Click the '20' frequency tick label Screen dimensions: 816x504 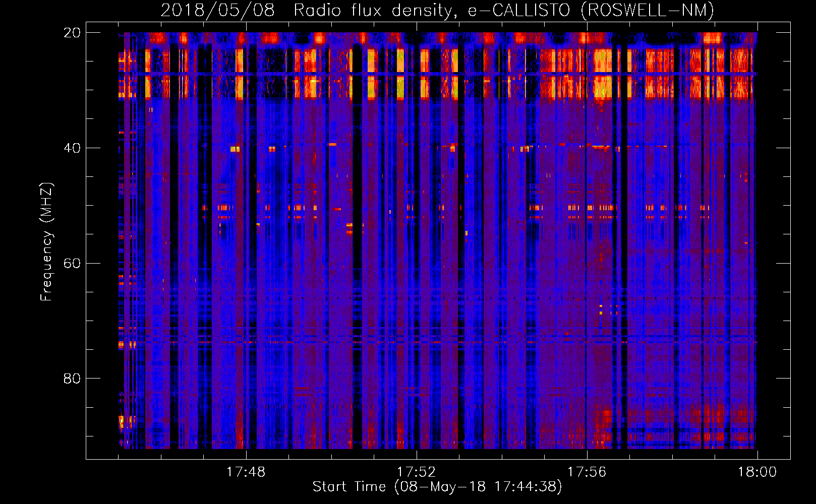[x=72, y=33]
